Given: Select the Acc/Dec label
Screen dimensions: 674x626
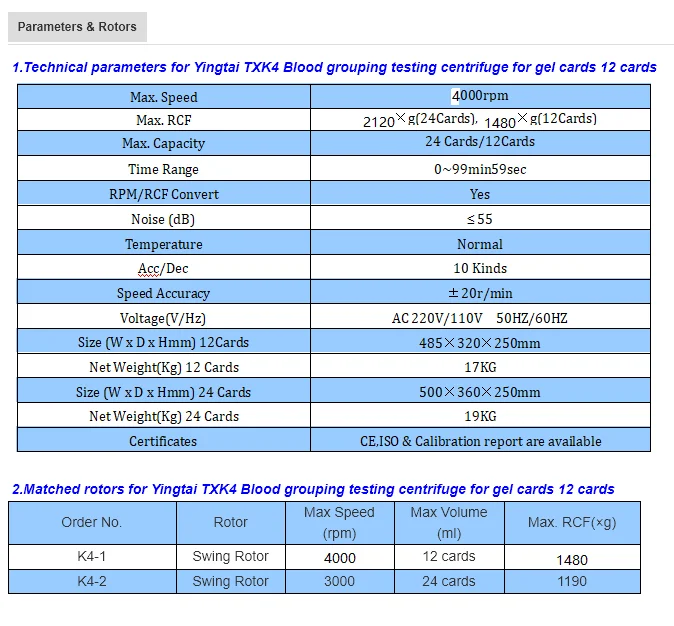Looking at the screenshot, I should (x=163, y=269).
